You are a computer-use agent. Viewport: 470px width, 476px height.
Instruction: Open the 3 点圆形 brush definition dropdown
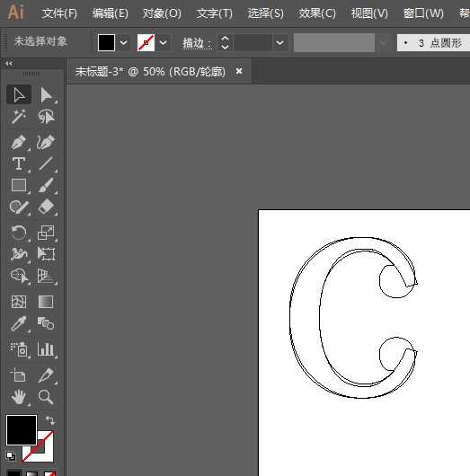click(433, 42)
